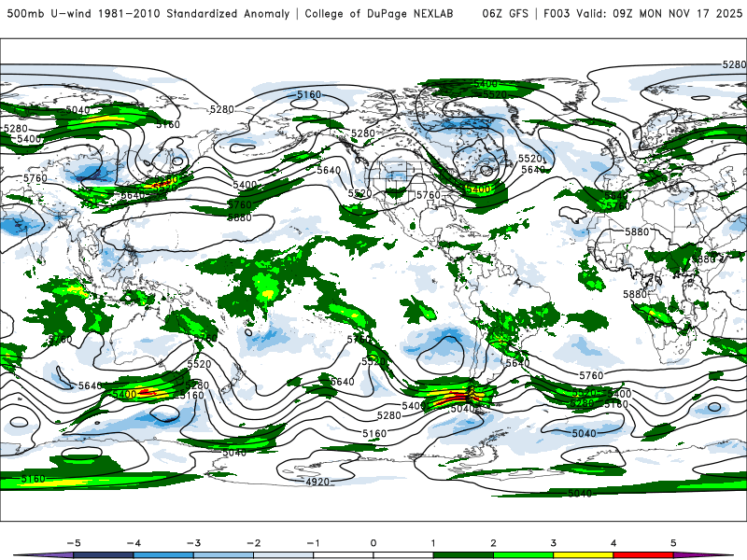Select the dark green 1 to 2 segment
747x560 pixels.
[463, 555]
